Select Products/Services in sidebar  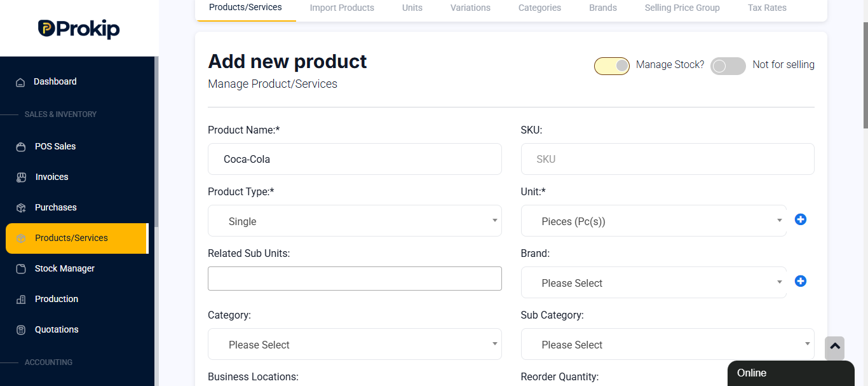[x=77, y=238]
